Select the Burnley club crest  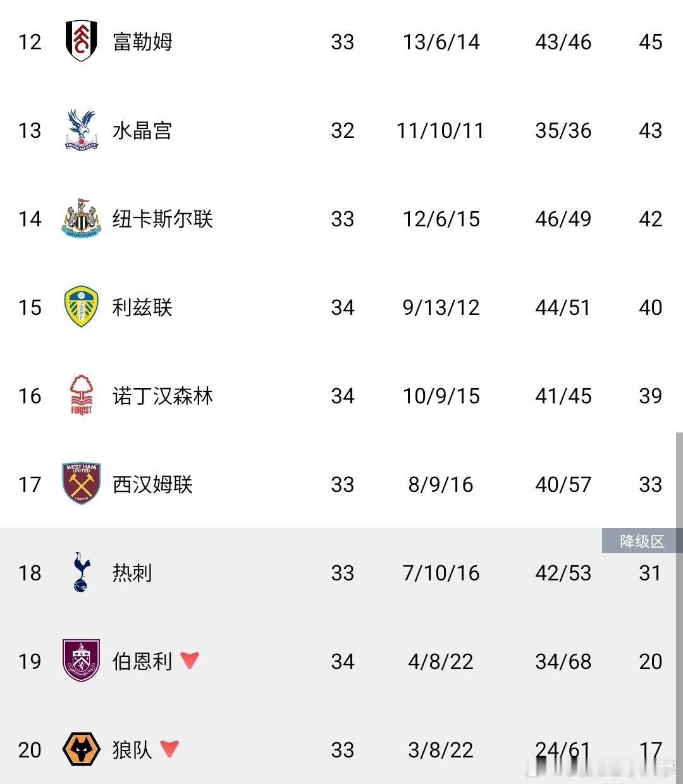click(80, 661)
